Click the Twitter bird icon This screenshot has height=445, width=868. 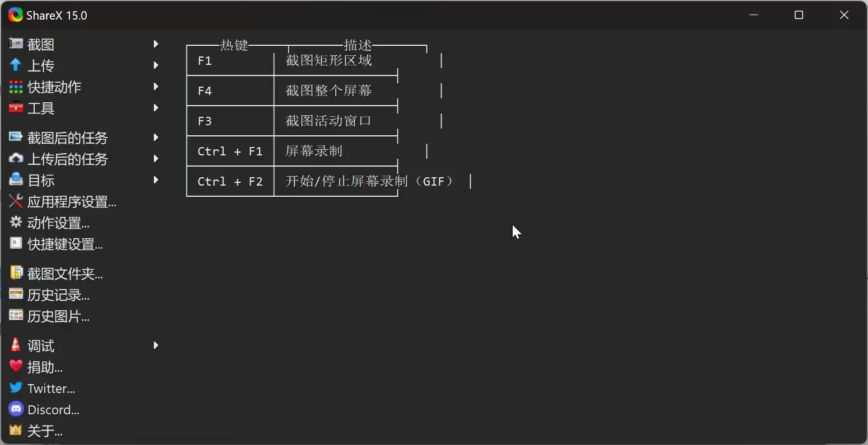tap(16, 388)
